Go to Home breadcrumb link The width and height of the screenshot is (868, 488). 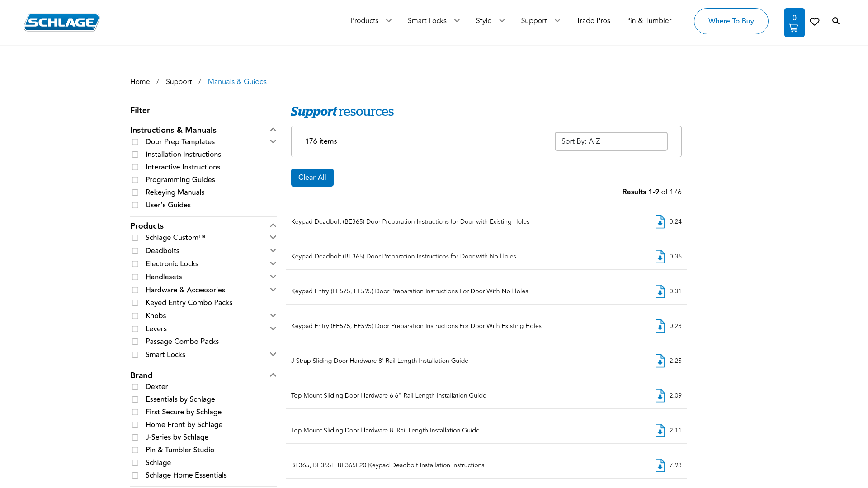tap(140, 82)
